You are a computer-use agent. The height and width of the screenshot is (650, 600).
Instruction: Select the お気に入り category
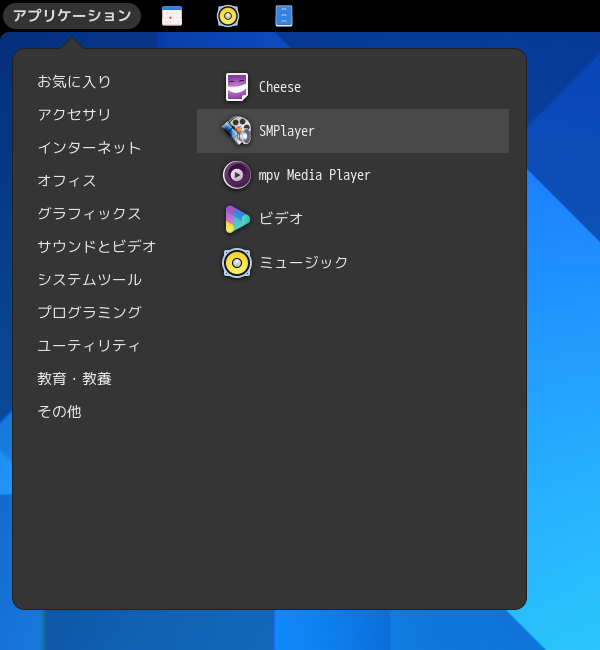coord(74,82)
